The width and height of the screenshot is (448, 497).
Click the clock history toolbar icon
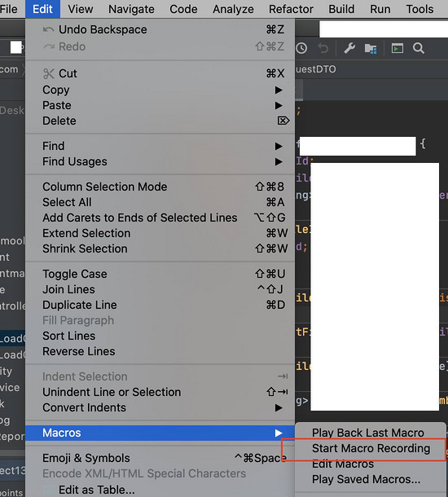point(301,48)
